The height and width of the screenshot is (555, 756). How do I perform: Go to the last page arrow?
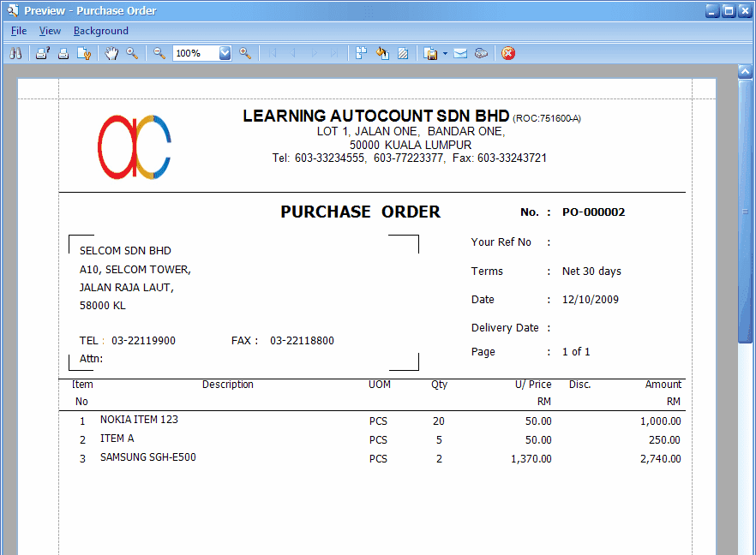[334, 53]
